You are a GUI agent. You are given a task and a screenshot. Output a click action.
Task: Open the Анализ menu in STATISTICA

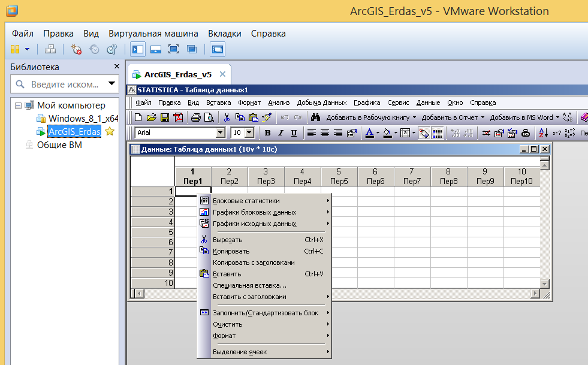pyautogui.click(x=279, y=102)
